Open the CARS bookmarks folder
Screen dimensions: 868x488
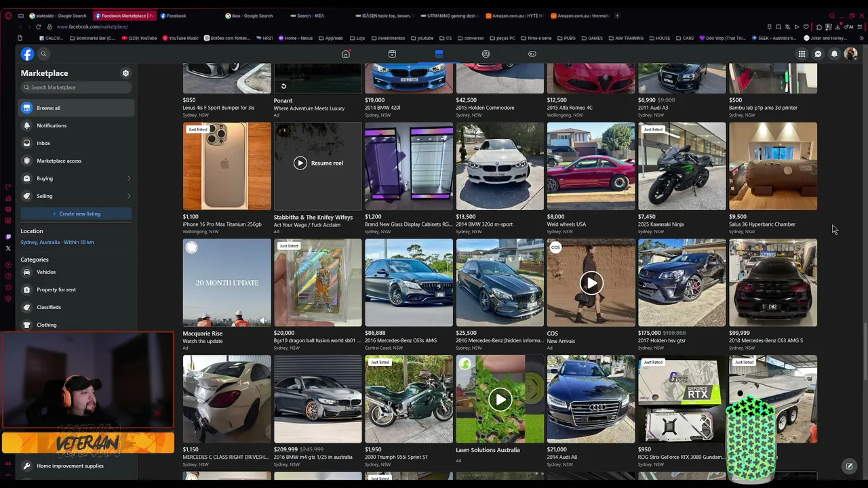pyautogui.click(x=685, y=39)
